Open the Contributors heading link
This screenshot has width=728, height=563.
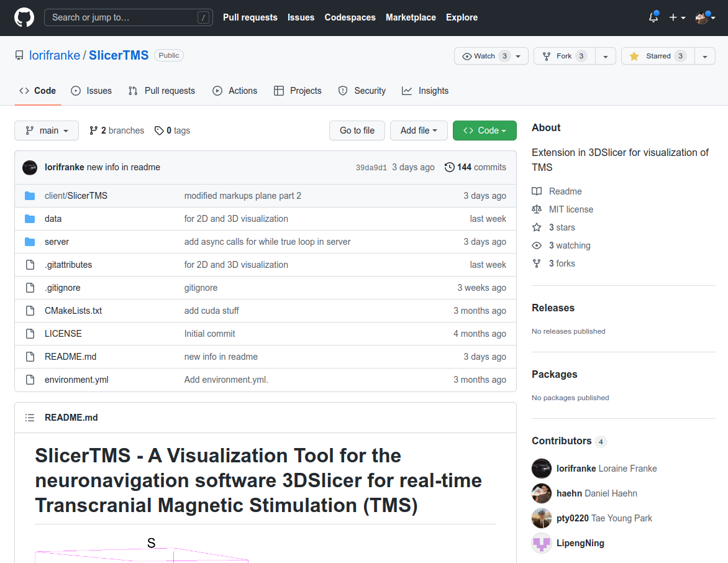pyautogui.click(x=569, y=441)
